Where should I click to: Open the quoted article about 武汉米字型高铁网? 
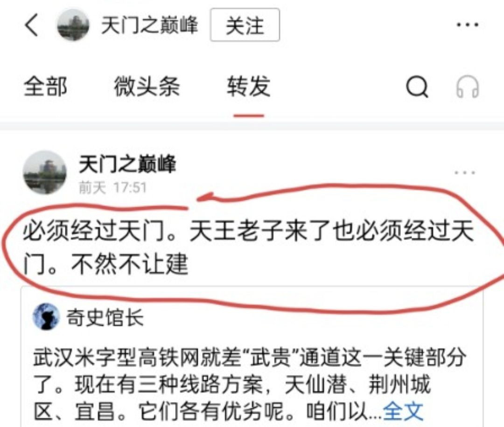tap(252, 357)
